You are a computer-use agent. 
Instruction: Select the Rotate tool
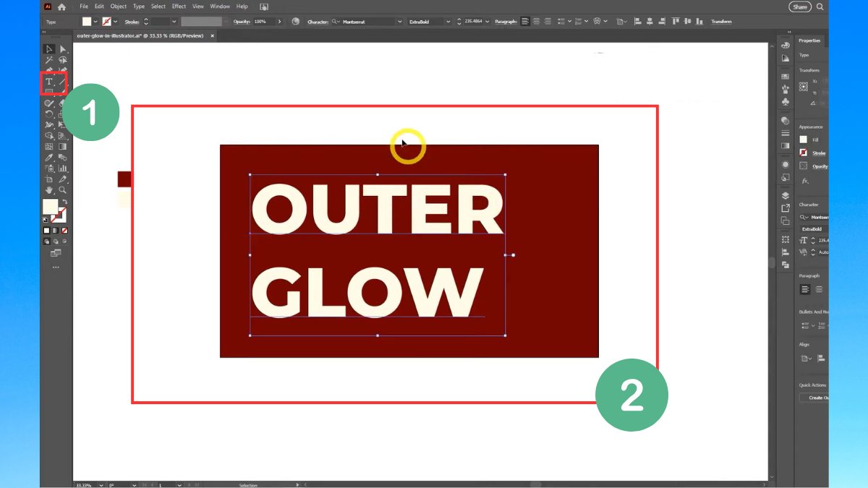[48, 114]
